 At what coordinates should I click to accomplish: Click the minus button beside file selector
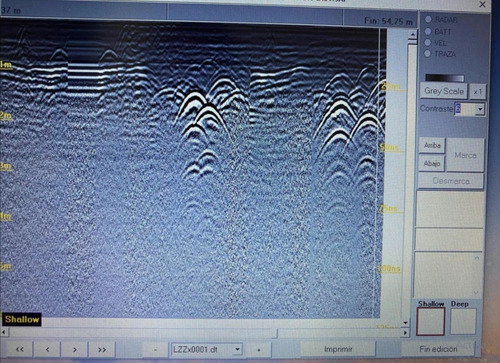pos(155,350)
